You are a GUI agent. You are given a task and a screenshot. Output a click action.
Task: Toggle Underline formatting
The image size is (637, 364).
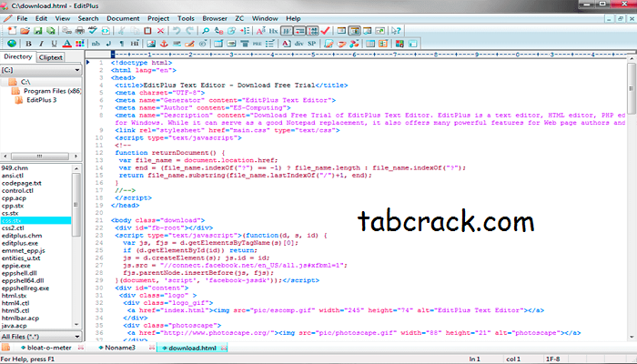pyautogui.click(x=54, y=44)
